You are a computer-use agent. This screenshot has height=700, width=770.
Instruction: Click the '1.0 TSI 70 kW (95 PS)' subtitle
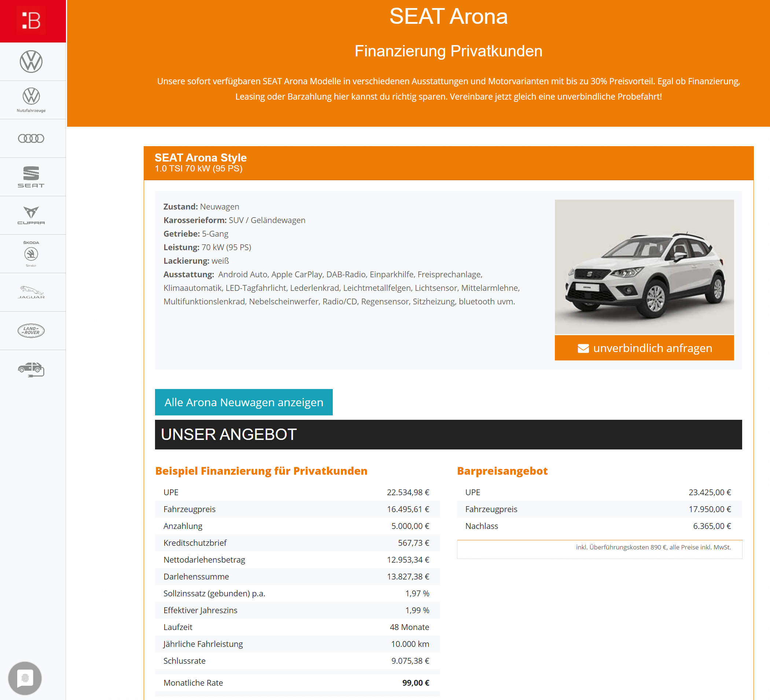click(199, 168)
